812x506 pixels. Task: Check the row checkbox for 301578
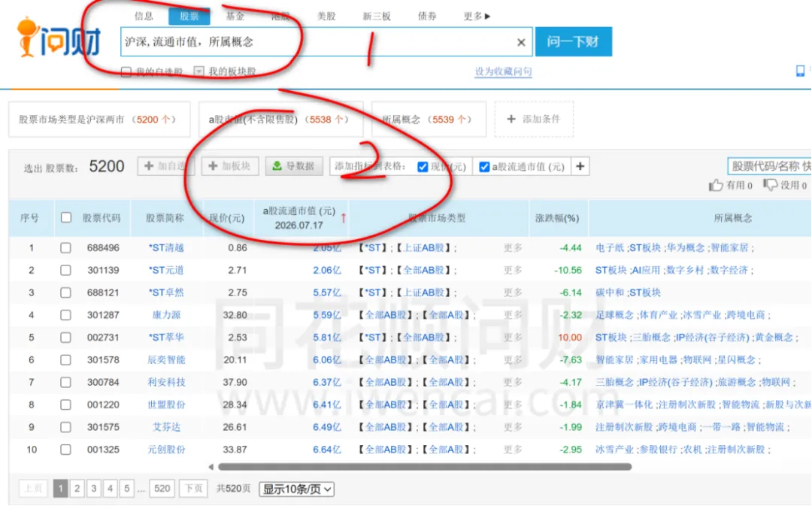click(x=65, y=360)
